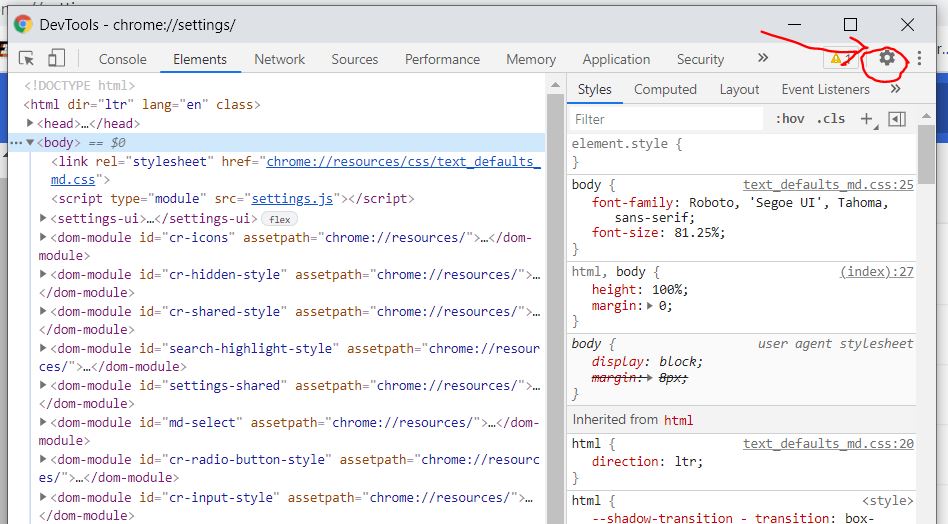
Task: Open the Sources tab
Action: point(355,59)
